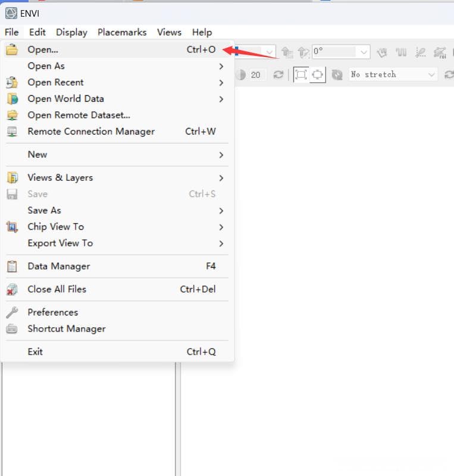Click the 0° rotation value field
The image size is (454, 476).
coord(334,52)
